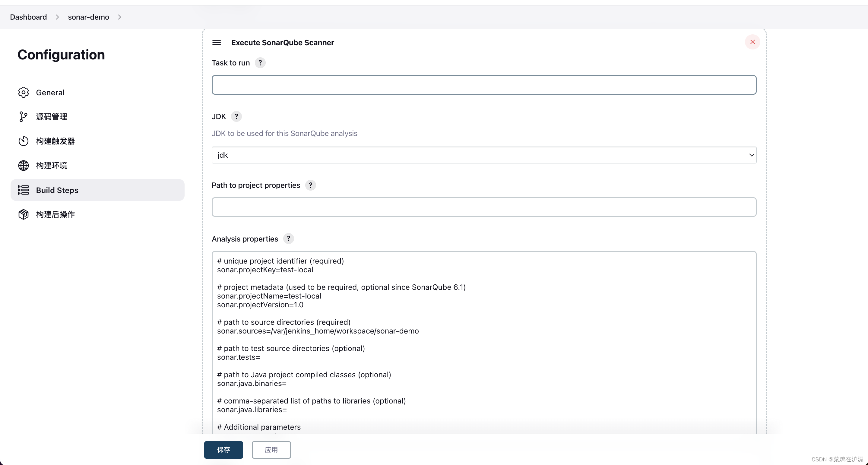Image resolution: width=868 pixels, height=465 pixels.
Task: Open the General settings gear icon
Action: tap(23, 92)
